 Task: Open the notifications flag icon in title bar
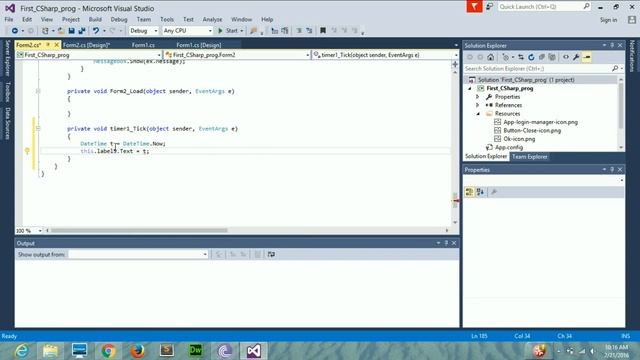tap(474, 7)
